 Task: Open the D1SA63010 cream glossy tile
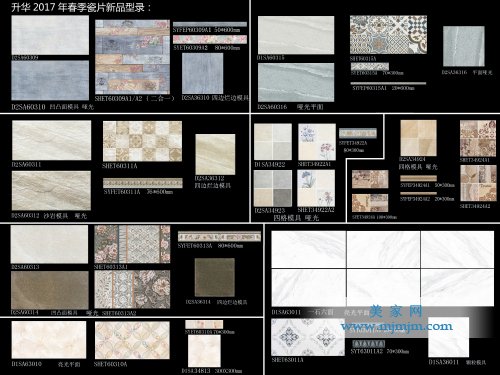[49, 340]
